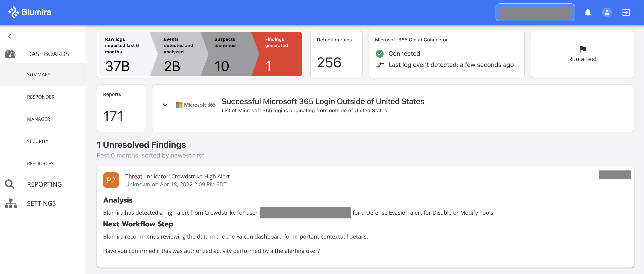This screenshot has height=274, width=644.
Task: Open Settings panel
Action: [x=41, y=203]
